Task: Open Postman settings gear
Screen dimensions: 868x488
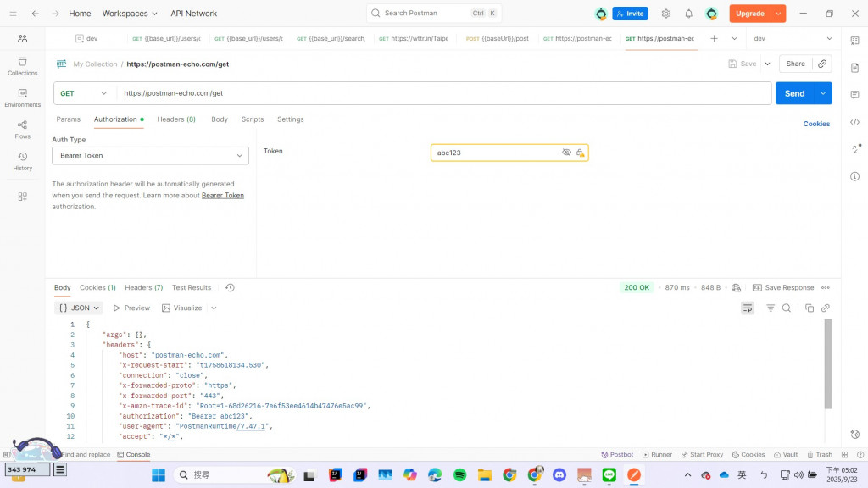Action: (666, 14)
